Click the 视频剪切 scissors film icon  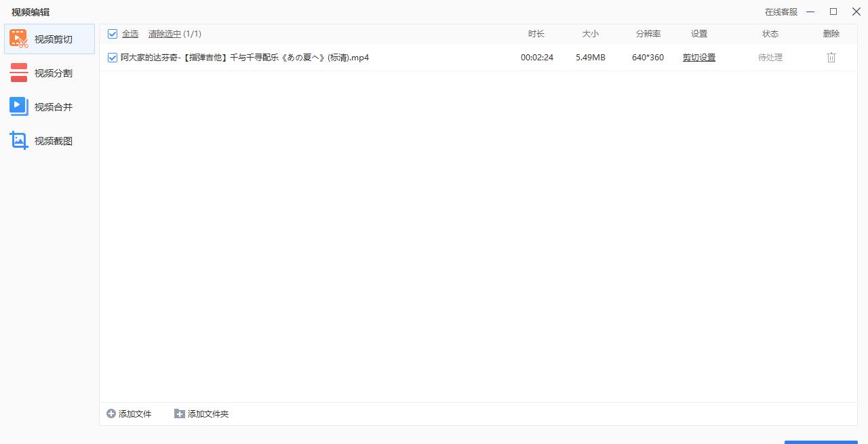point(19,39)
